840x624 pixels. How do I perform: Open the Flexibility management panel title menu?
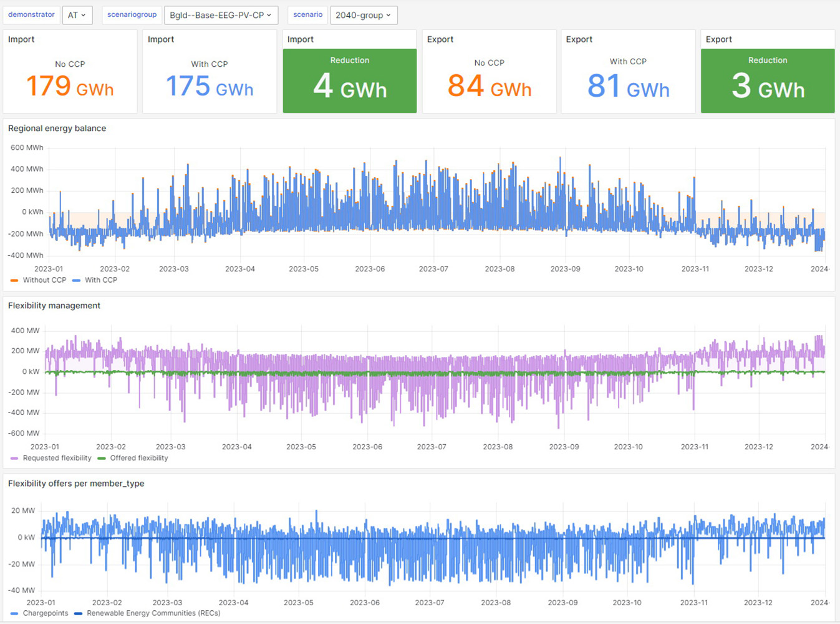54,306
